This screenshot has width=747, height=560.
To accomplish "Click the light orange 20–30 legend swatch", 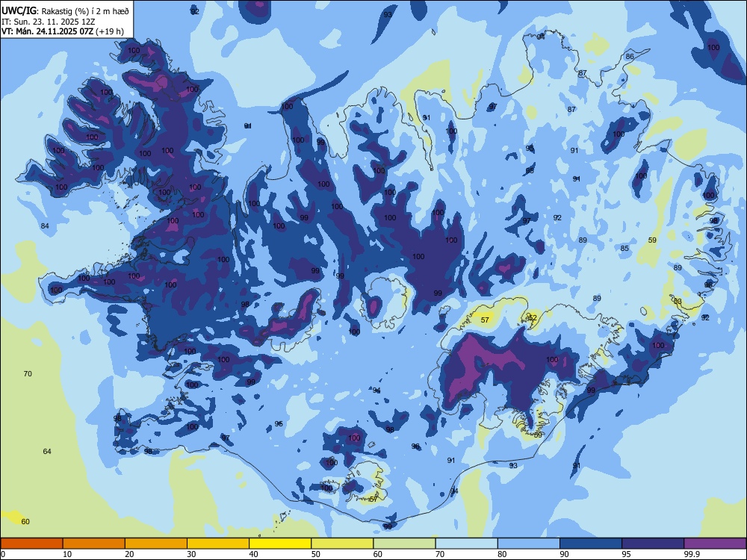I will pos(156,544).
